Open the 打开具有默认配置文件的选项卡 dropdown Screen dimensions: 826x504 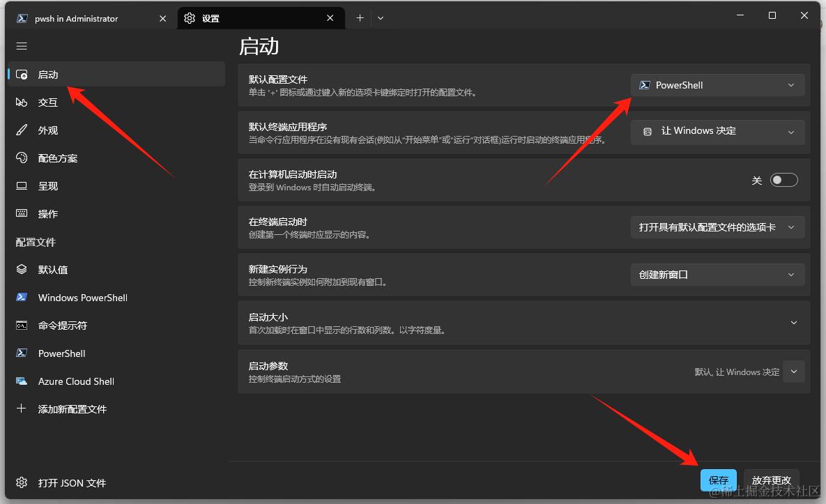pos(717,227)
